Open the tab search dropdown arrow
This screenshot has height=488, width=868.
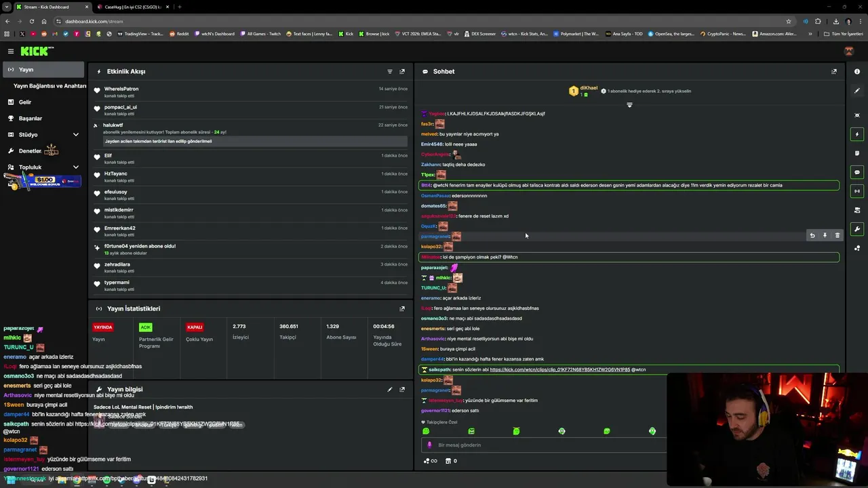click(7, 7)
